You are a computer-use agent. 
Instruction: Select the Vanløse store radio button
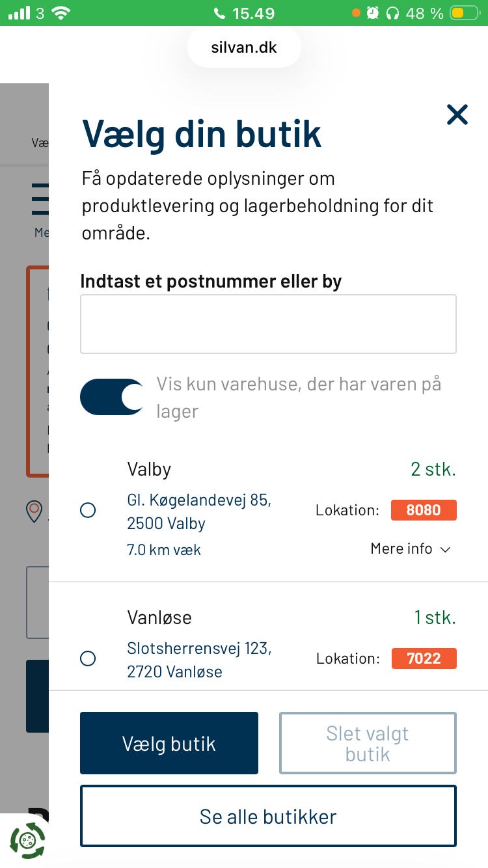click(88, 658)
